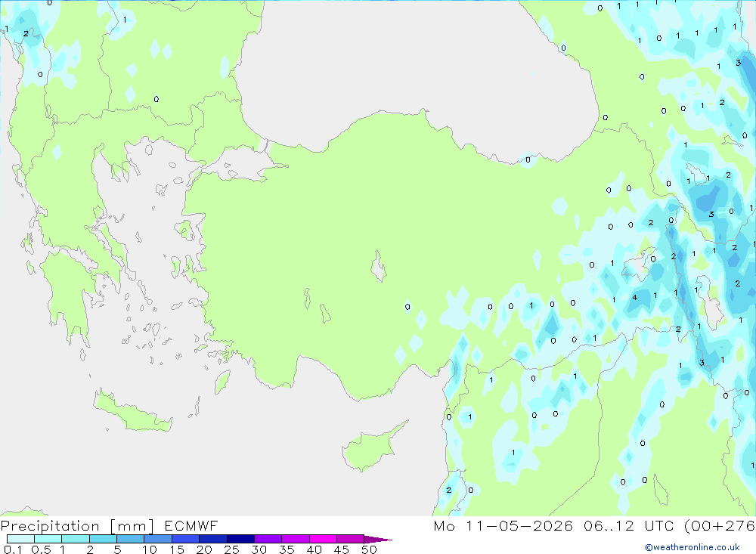756x554 pixels.
Task: Click the '45' legend scale label
Action: (342, 549)
